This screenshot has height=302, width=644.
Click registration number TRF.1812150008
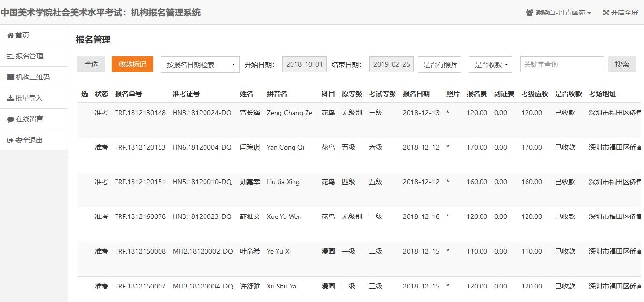click(140, 251)
